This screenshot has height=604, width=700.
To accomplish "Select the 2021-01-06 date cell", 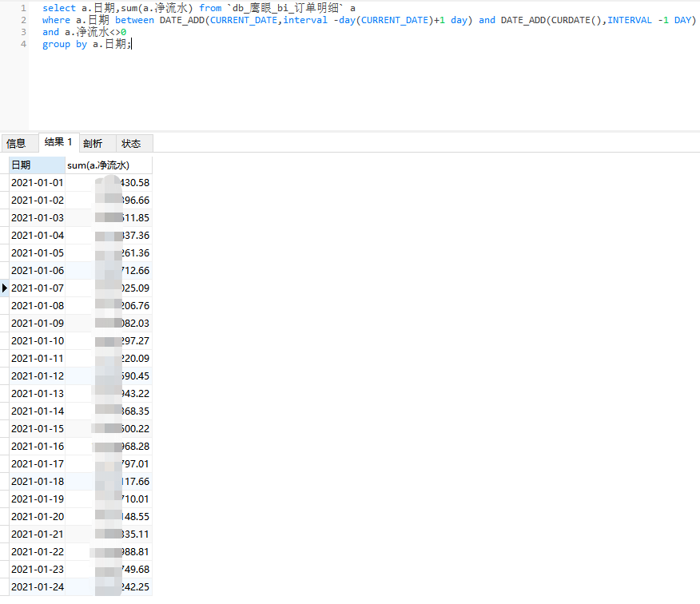I will (37, 271).
